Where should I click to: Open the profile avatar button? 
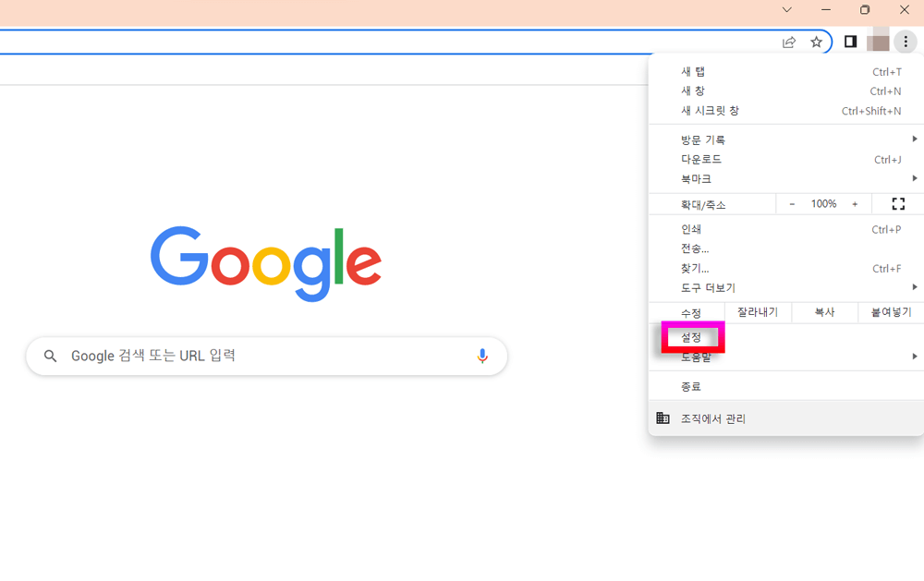point(878,42)
